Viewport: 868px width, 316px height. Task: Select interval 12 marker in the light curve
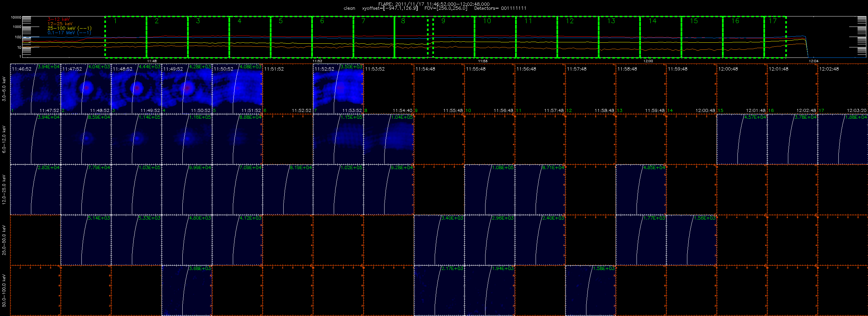click(570, 21)
